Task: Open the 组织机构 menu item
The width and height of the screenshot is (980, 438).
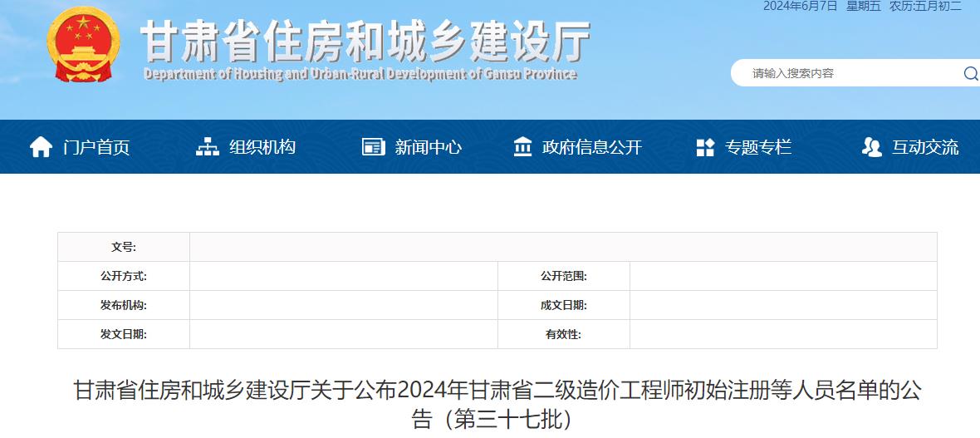Action: 262,147
